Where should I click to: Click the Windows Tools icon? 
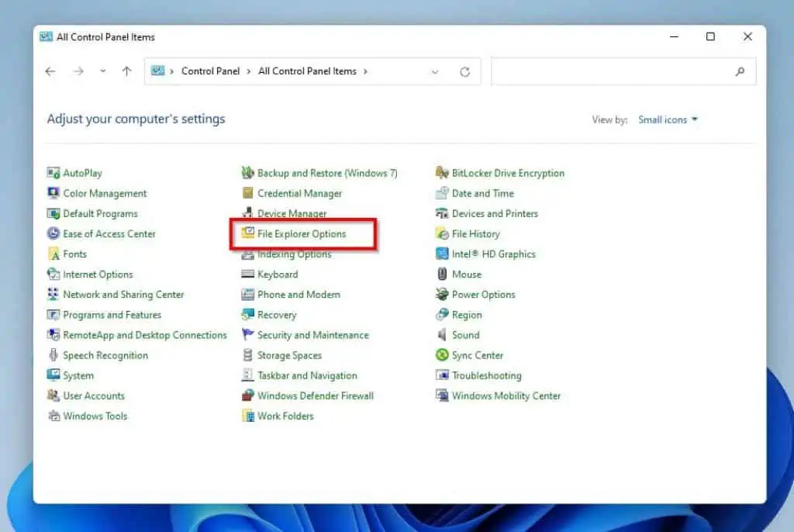(x=54, y=416)
